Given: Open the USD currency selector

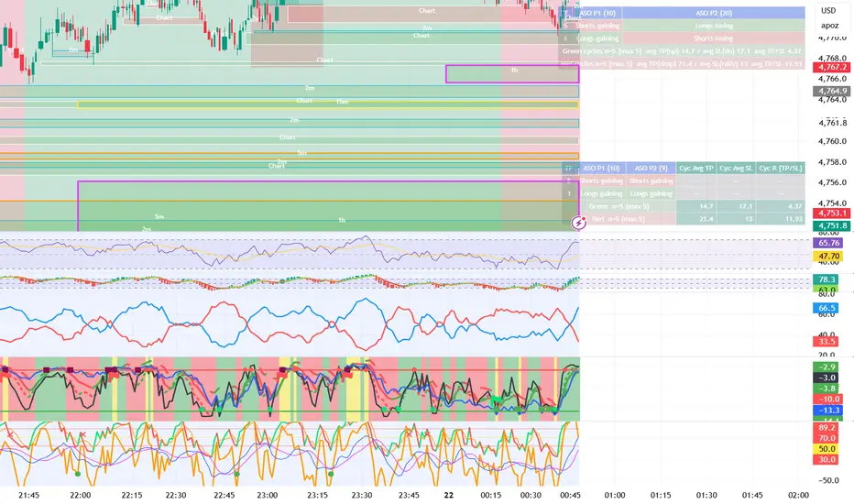Looking at the screenshot, I should tap(828, 10).
